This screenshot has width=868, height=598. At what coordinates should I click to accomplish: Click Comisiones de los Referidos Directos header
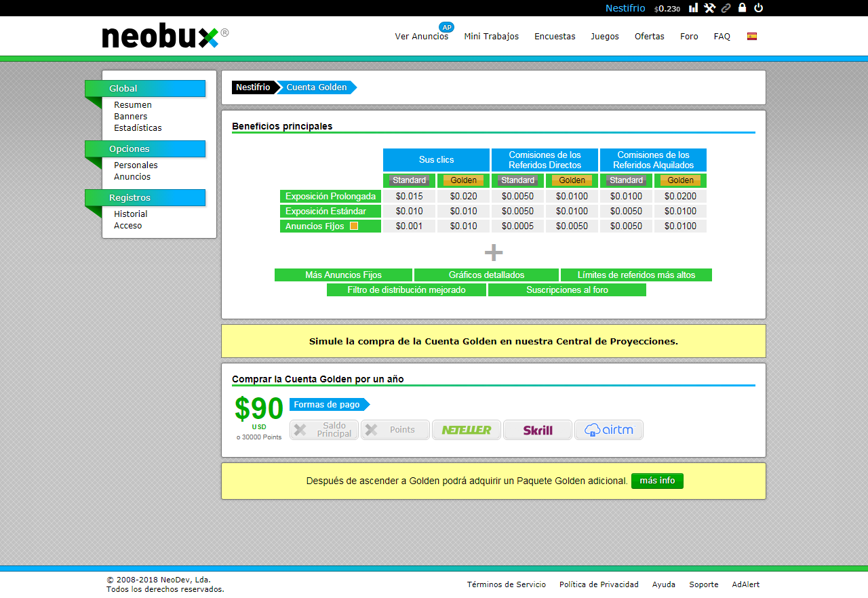[x=545, y=160]
